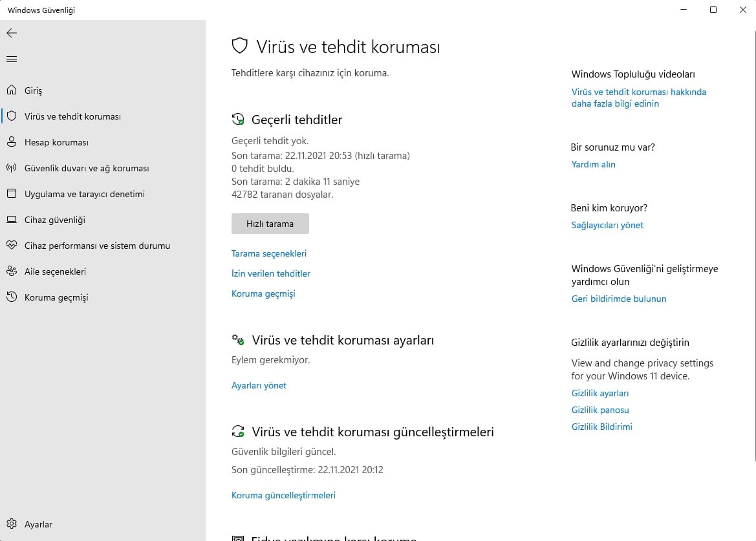Click the Virüs ve tehdit koruması ayarları heading
This screenshot has height=541, width=756.
tap(343, 340)
